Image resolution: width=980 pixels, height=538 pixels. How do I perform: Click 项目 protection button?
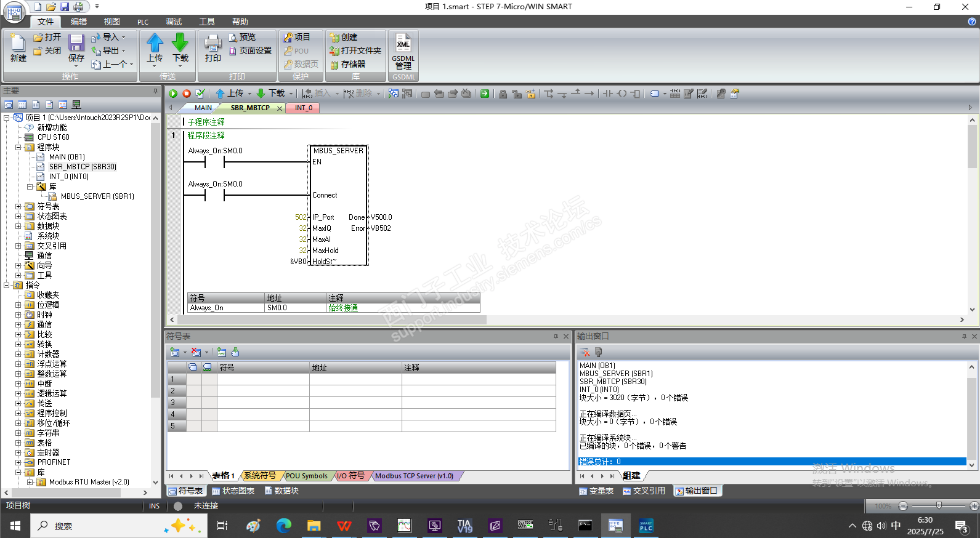point(297,37)
